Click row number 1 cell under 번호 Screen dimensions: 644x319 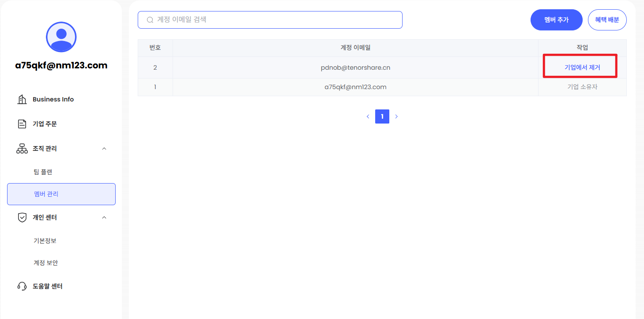tap(155, 87)
